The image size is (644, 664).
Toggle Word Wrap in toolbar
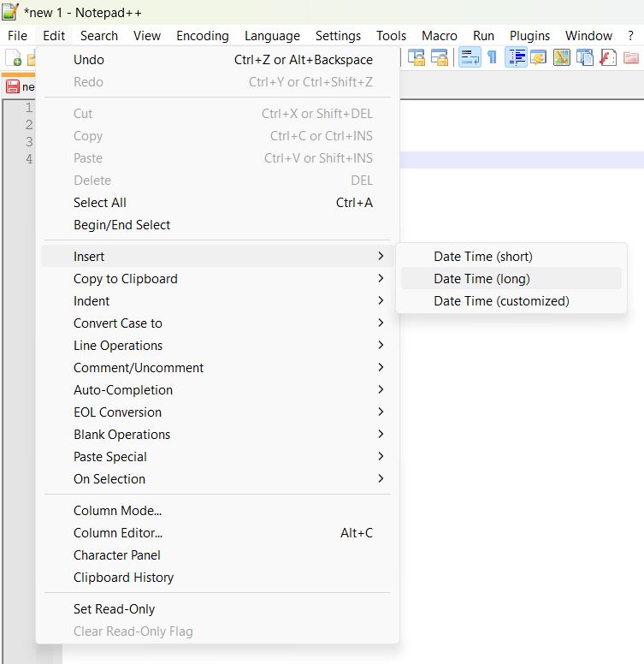(x=470, y=57)
